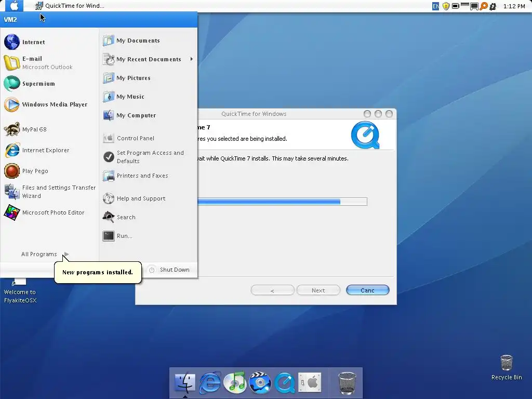Launch Supermium browser
The width and height of the screenshot is (532, 399).
49,84
